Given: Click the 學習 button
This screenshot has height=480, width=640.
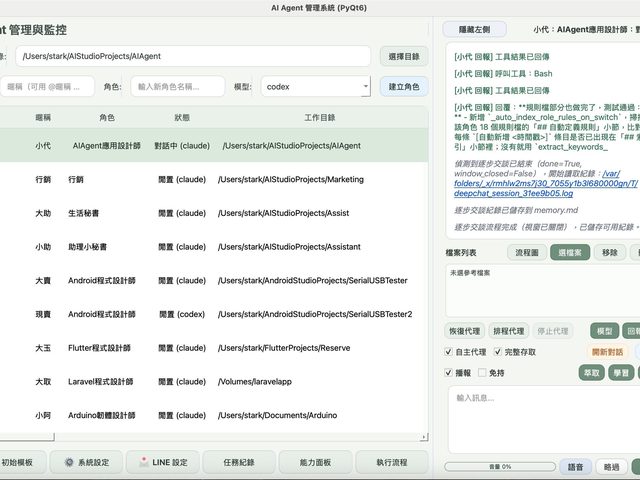Looking at the screenshot, I should click(x=621, y=373).
